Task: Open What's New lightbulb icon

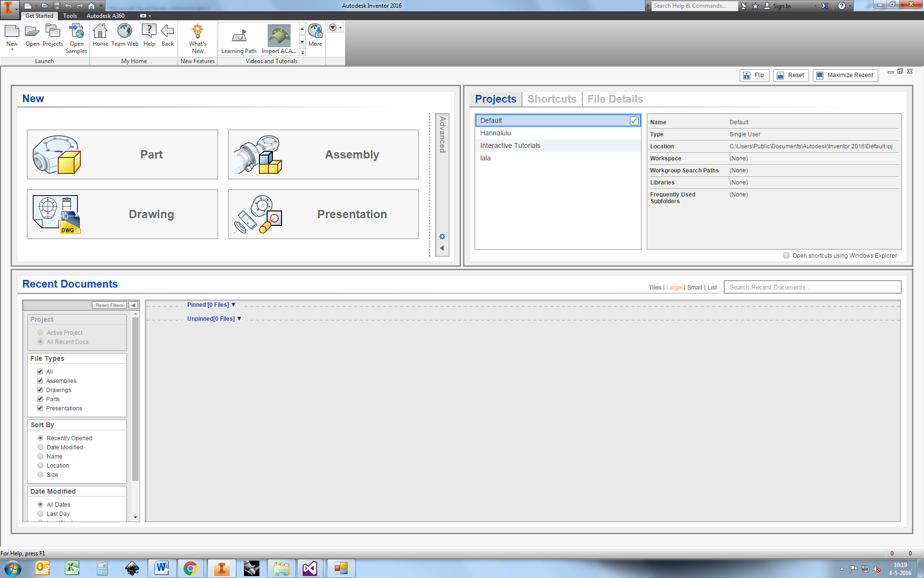Action: [198, 32]
